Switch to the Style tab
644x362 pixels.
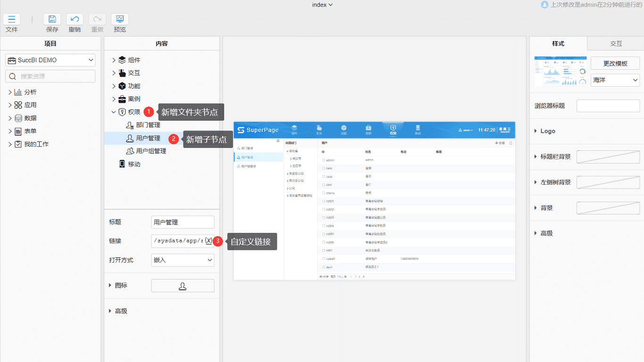(x=558, y=43)
